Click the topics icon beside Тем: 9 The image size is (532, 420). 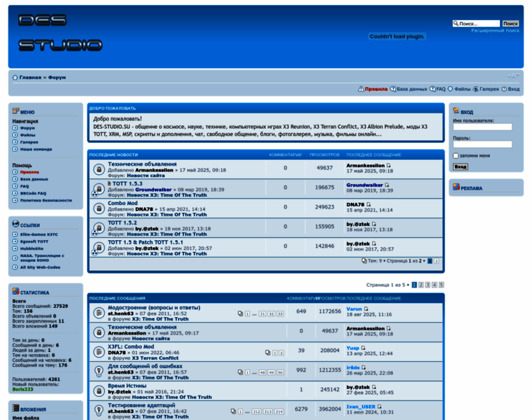(364, 261)
